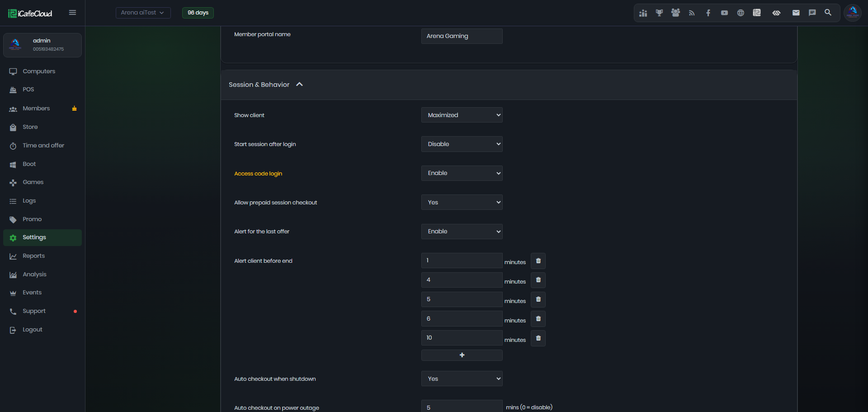The height and width of the screenshot is (412, 868).
Task: Open the chat messages icon
Action: 812,13
